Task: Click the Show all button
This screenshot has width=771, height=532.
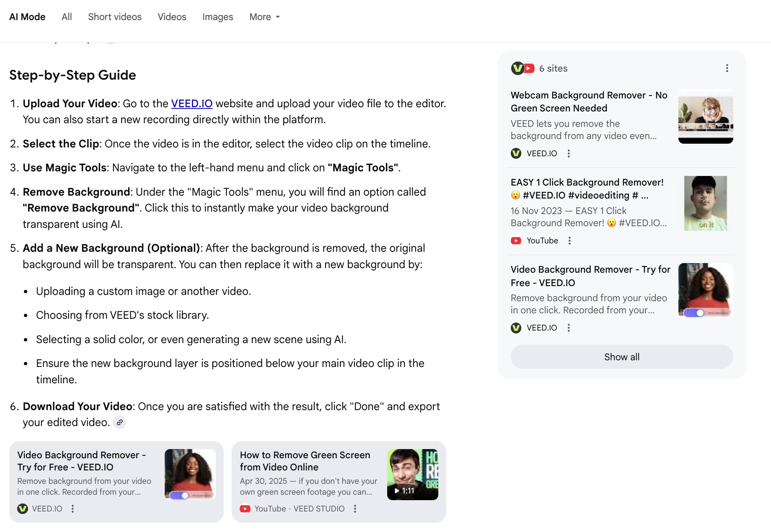Action: (x=622, y=357)
